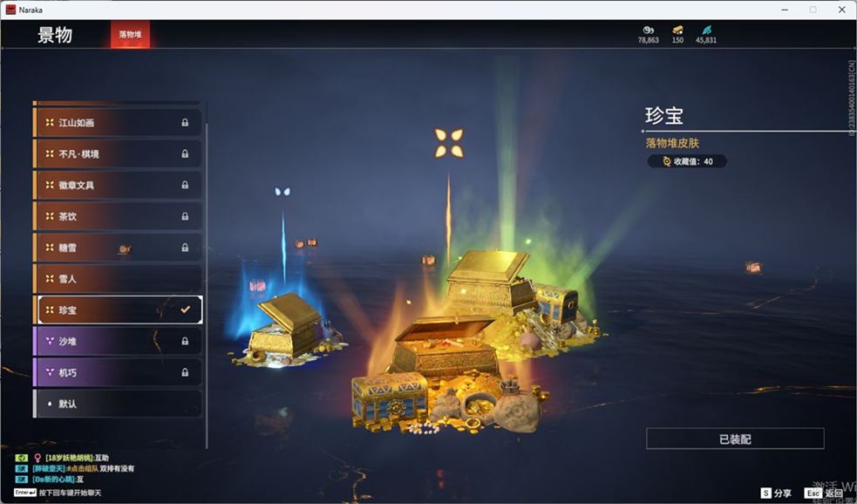The width and height of the screenshot is (857, 504).
Task: Click the 已装配 equipped button
Action: point(735,439)
